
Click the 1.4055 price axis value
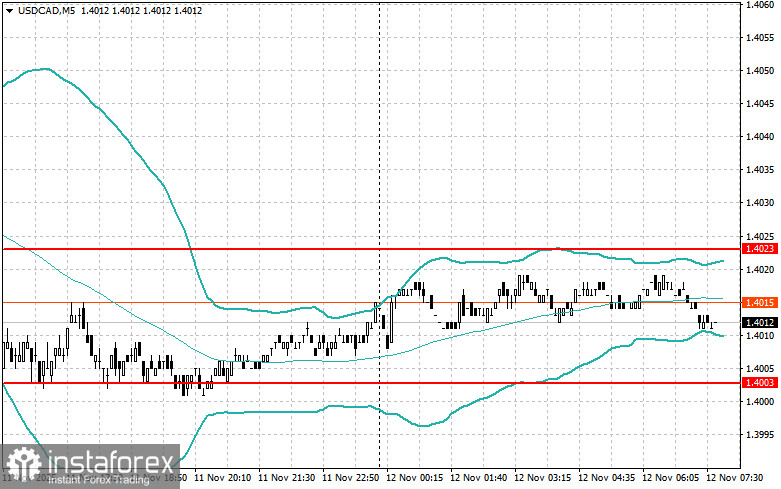(x=760, y=38)
